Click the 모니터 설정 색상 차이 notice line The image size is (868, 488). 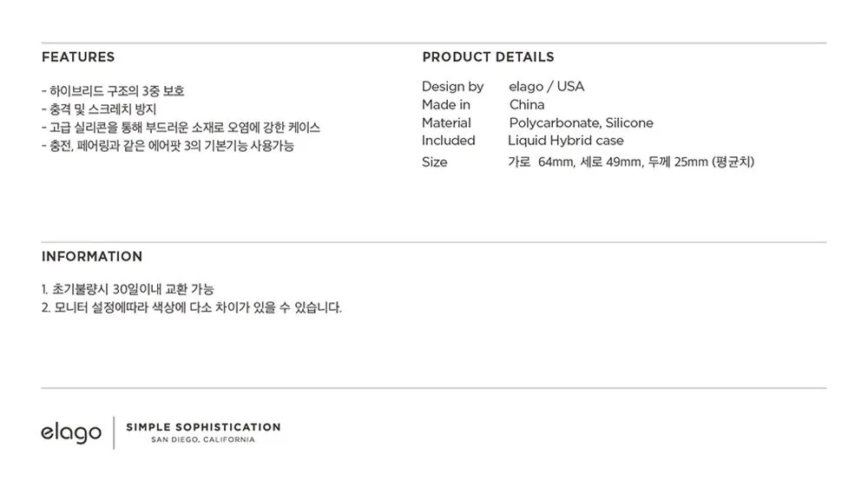[x=192, y=307]
